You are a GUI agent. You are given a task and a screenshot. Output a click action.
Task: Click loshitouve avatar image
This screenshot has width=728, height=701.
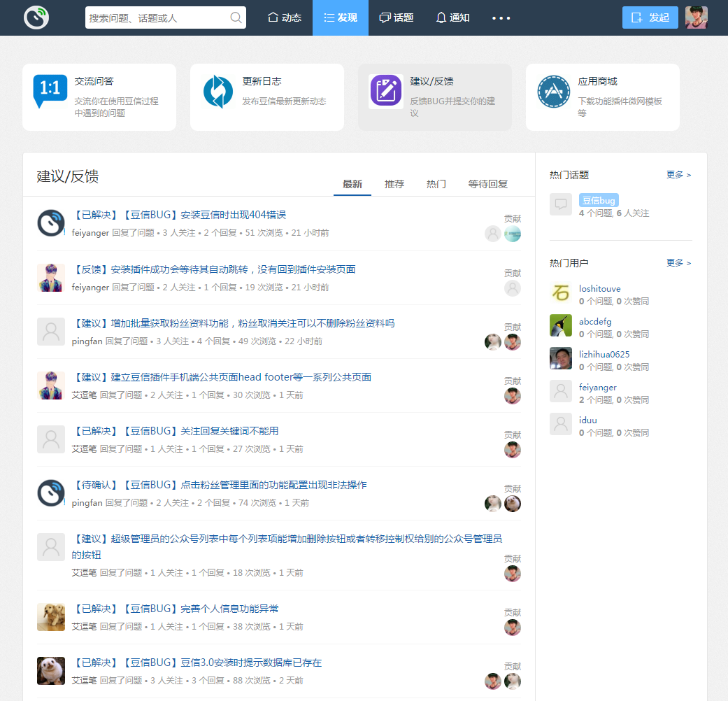tap(561, 292)
